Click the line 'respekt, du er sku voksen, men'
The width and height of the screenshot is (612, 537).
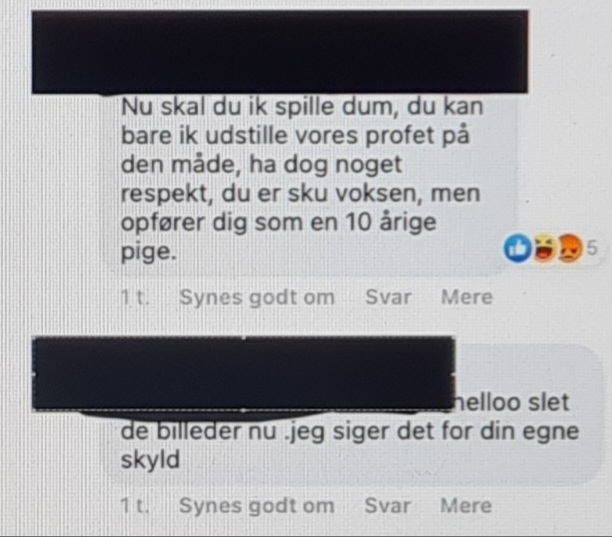coord(300,194)
